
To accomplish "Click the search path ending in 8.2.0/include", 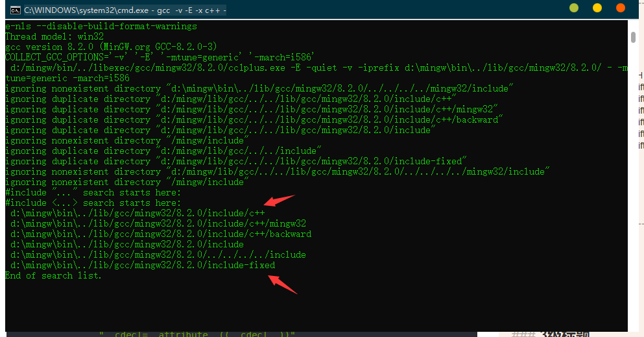I will tap(127, 245).
